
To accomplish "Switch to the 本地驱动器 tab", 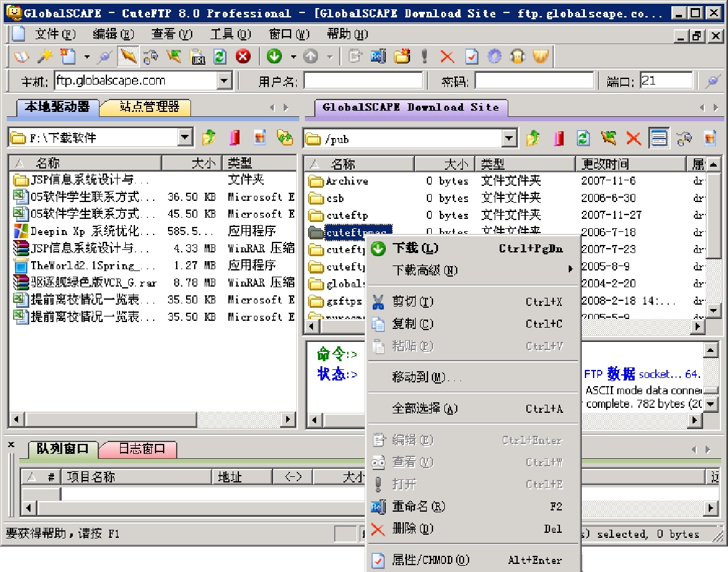I will click(57, 107).
